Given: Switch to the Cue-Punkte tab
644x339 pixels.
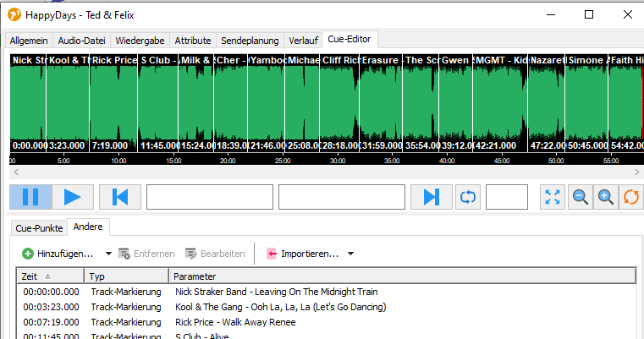Looking at the screenshot, I should (x=38, y=227).
